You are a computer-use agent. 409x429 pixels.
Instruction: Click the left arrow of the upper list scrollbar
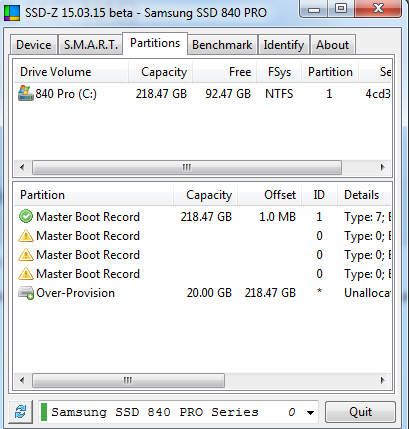click(x=22, y=167)
